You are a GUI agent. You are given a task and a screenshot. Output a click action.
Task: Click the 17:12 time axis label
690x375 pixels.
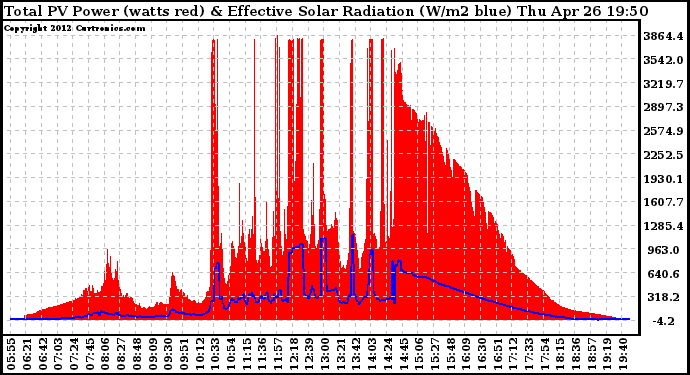pos(513,354)
